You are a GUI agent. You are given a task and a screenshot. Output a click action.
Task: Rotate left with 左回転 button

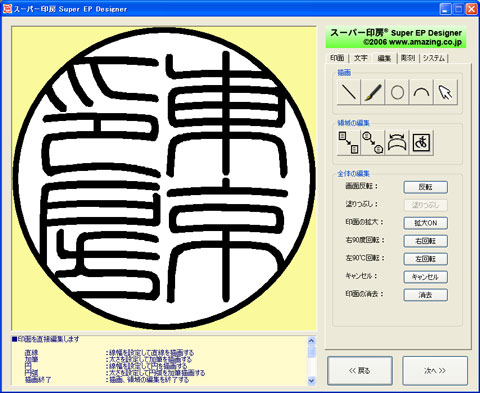coord(425,259)
